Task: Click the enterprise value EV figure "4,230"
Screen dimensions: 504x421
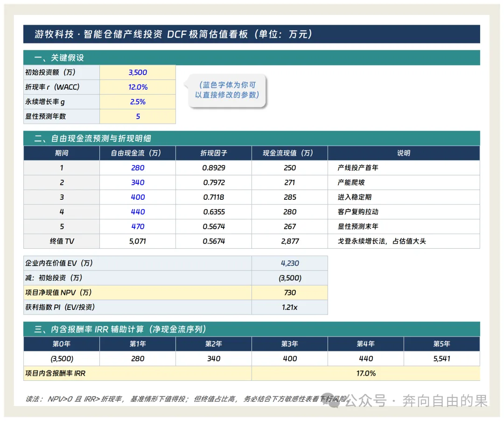Action: point(290,263)
